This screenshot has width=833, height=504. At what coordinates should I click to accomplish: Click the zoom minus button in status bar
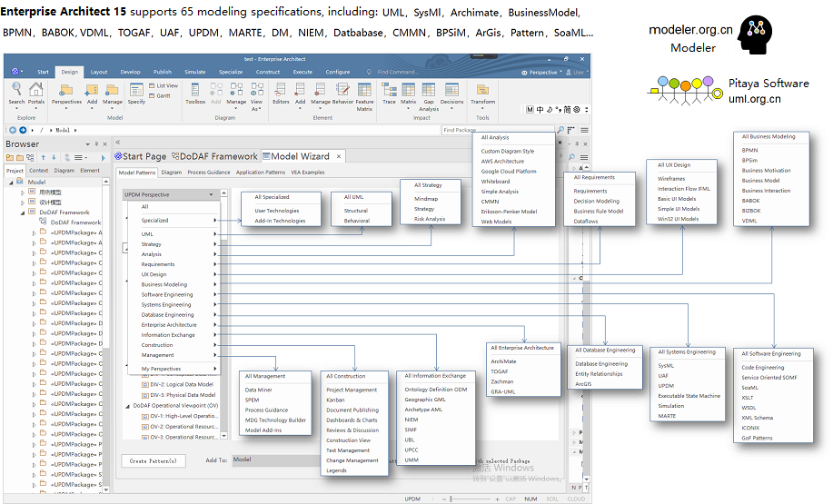[444, 499]
